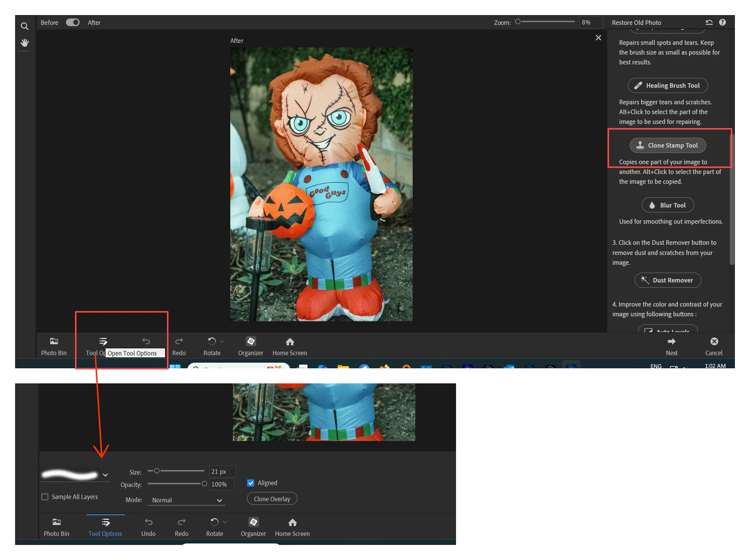750x560 pixels.
Task: Click the "After" label beside the toggle
Action: pos(94,23)
